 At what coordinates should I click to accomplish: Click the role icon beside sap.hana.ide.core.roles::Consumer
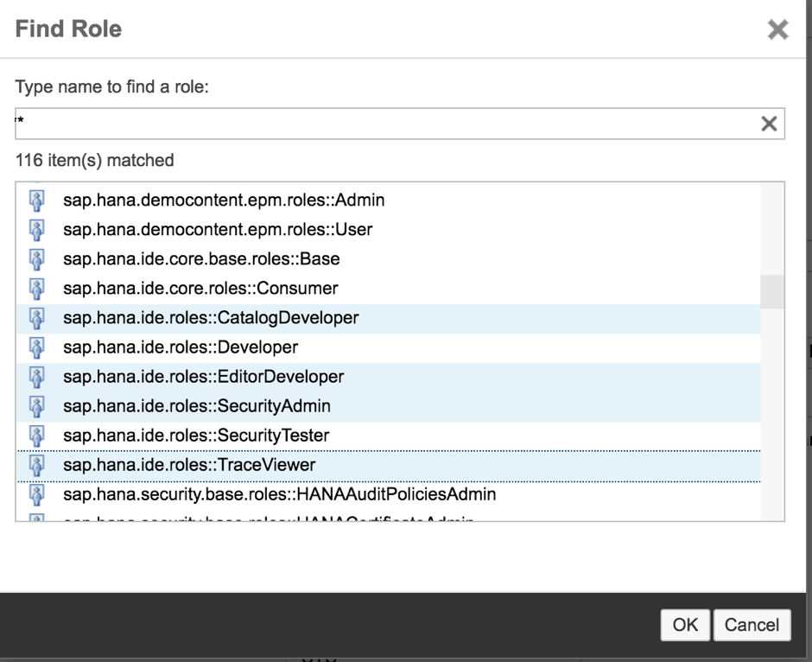(38, 288)
